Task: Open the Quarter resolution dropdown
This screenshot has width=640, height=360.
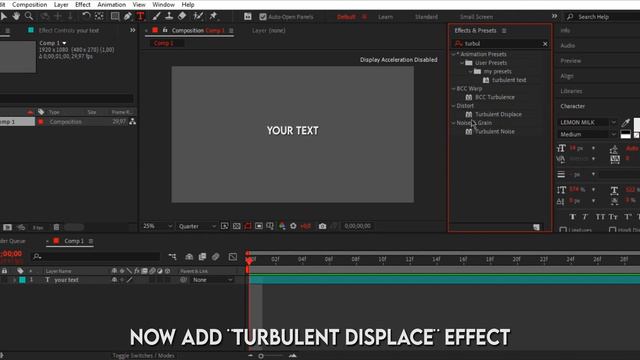Action: (x=197, y=226)
